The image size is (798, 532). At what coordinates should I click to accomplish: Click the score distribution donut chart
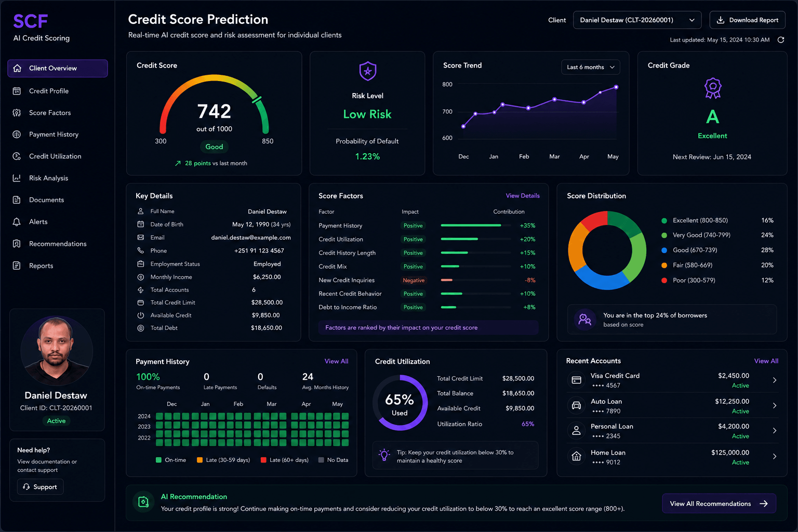[x=607, y=250]
